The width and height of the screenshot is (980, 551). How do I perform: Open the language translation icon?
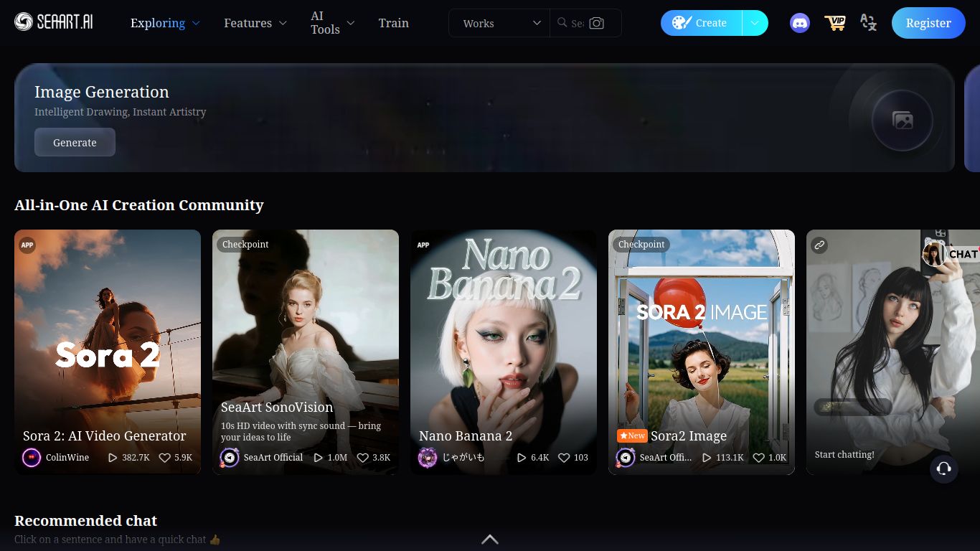pos(868,23)
